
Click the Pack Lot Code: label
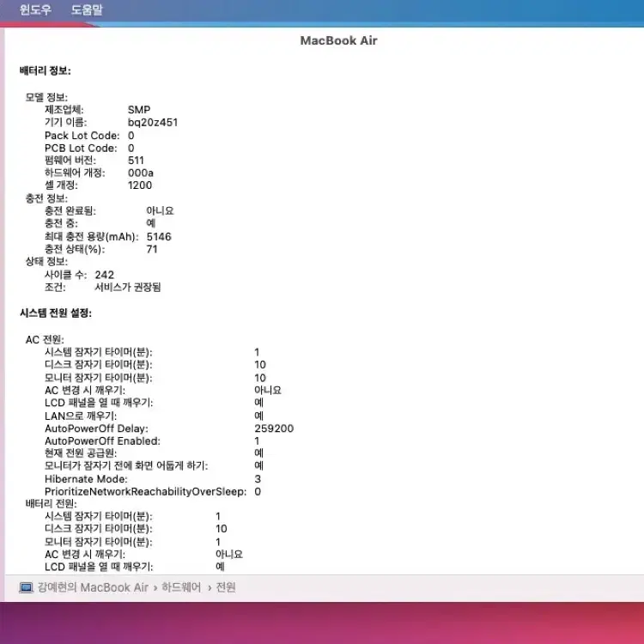point(82,136)
